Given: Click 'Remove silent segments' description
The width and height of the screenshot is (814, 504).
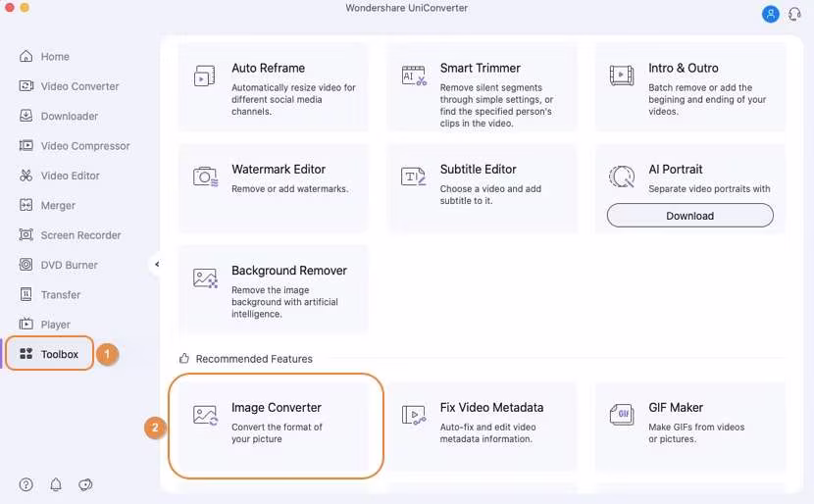Looking at the screenshot, I should click(496, 105).
